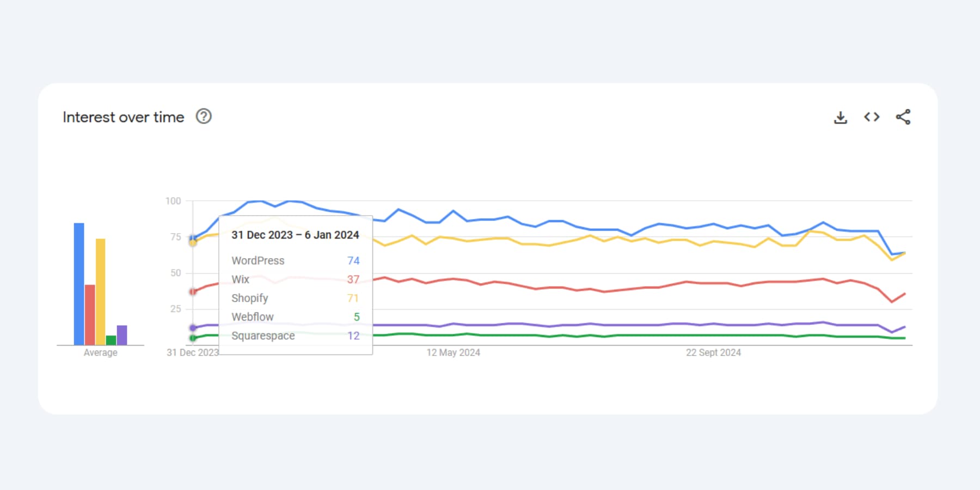Open the tooltip date range header

pyautogui.click(x=295, y=235)
